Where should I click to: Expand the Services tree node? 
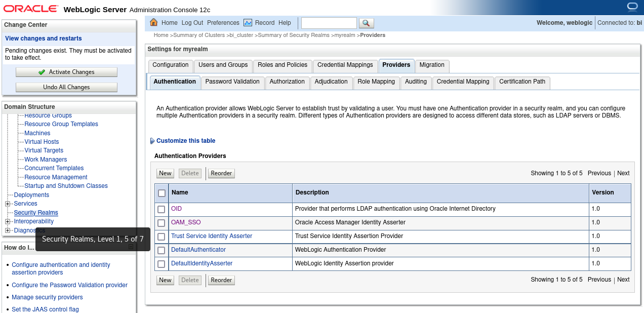click(8, 204)
